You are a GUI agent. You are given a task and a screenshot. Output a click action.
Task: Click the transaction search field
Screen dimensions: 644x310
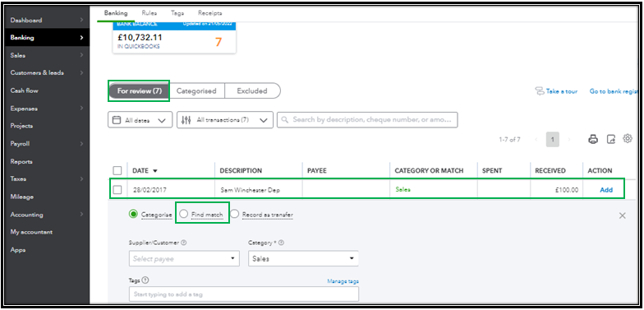(x=367, y=120)
